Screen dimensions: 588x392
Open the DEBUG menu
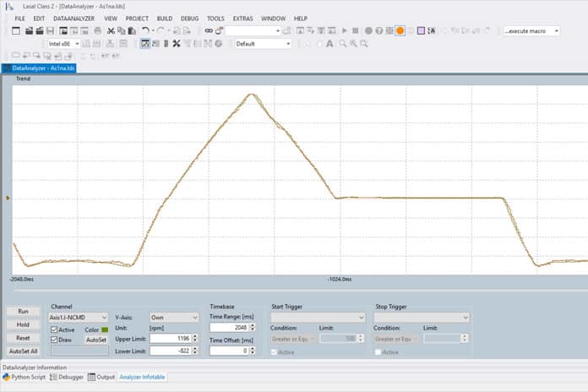coord(190,19)
